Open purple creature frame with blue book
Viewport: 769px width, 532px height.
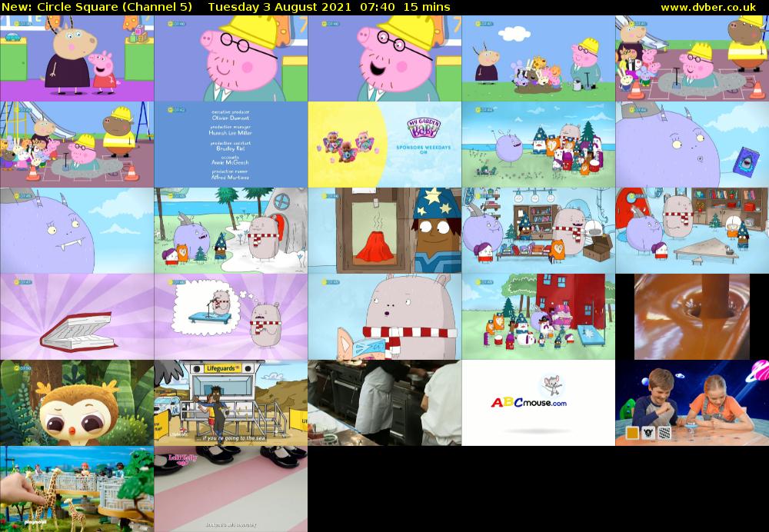(693, 145)
